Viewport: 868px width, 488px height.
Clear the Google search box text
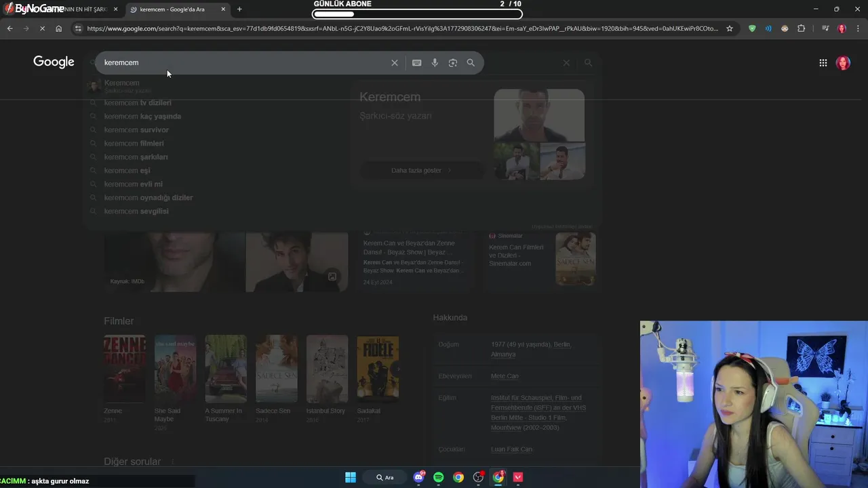395,62
